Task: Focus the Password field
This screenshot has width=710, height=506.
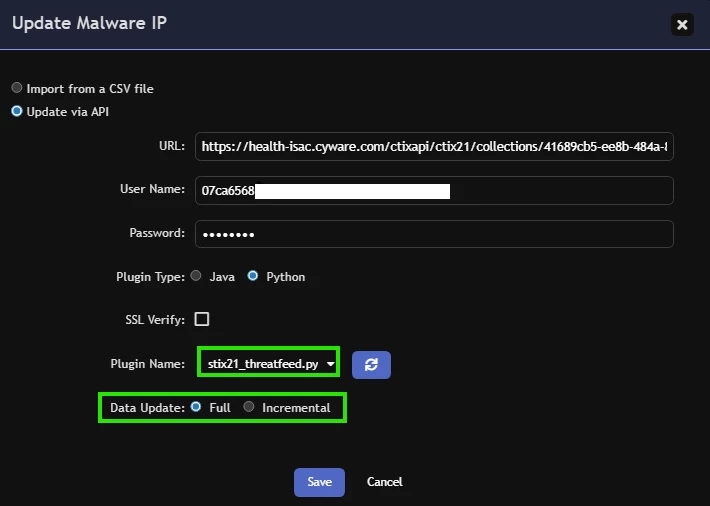Action: 434,234
